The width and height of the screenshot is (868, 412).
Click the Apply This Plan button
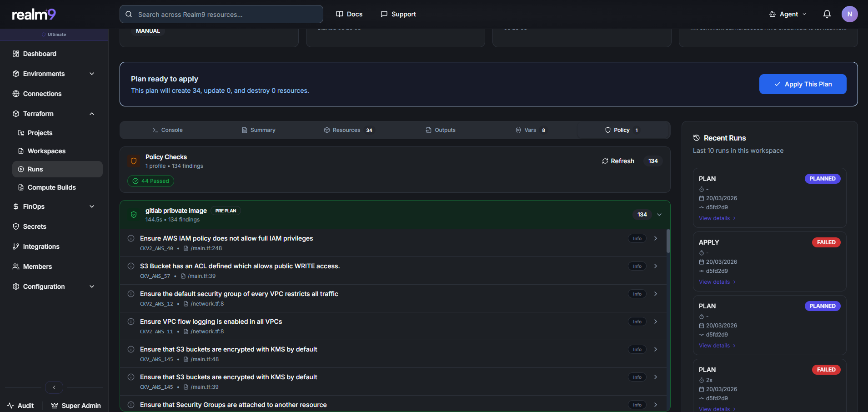(x=803, y=84)
